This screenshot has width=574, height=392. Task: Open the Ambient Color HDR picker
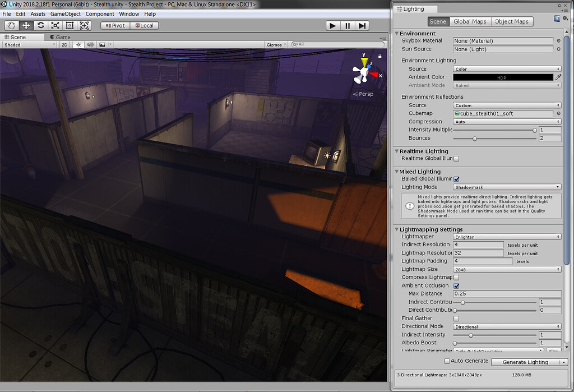pyautogui.click(x=504, y=77)
